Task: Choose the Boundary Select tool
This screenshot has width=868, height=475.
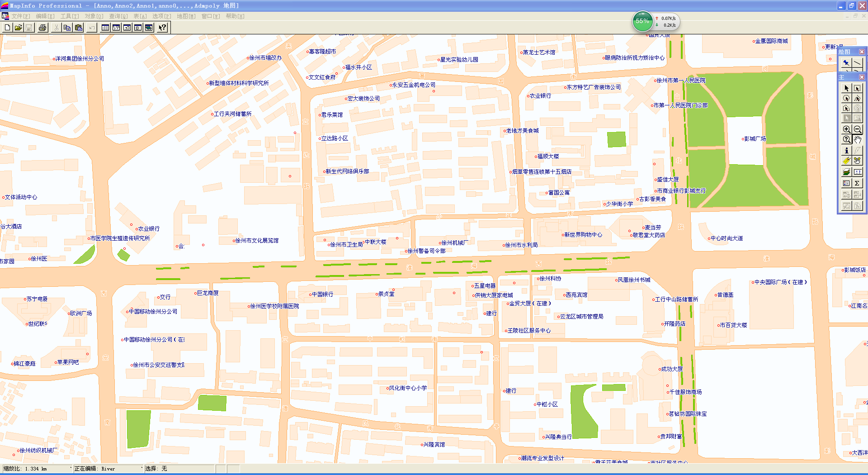Action: [x=846, y=108]
